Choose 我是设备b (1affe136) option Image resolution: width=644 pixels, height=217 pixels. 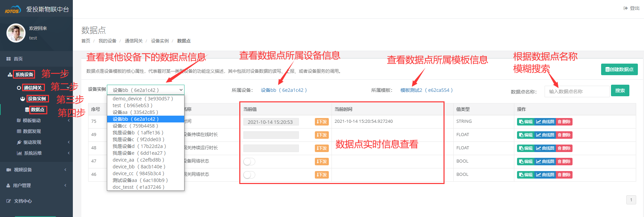click(146, 133)
